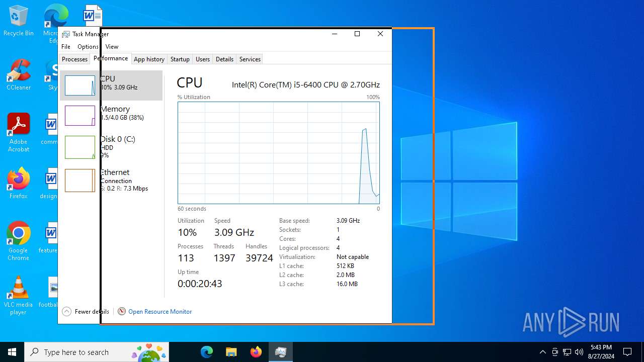Switch to the Startup tab
This screenshot has width=644, height=362.
click(180, 59)
